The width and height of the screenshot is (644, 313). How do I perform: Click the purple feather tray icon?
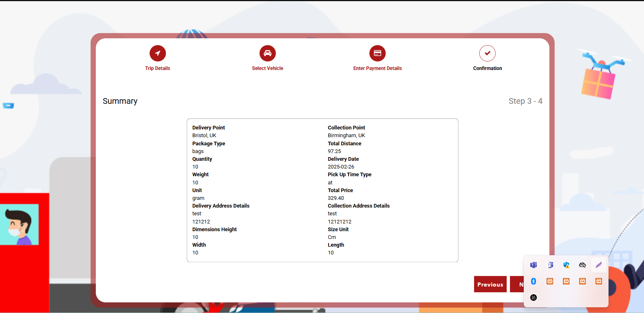(599, 265)
